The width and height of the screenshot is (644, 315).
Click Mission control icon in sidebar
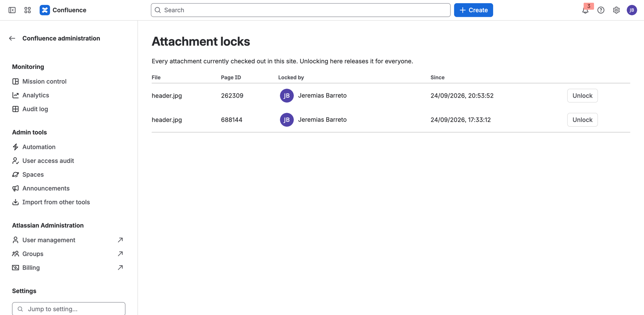[15, 82]
